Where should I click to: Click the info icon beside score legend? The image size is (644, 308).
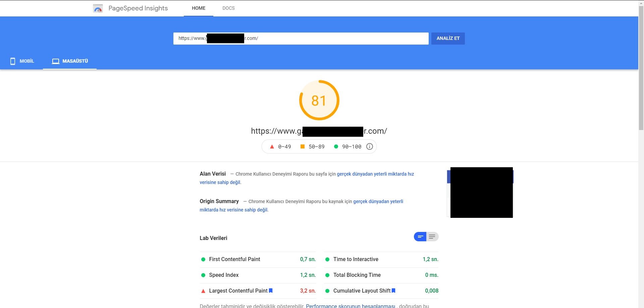369,146
